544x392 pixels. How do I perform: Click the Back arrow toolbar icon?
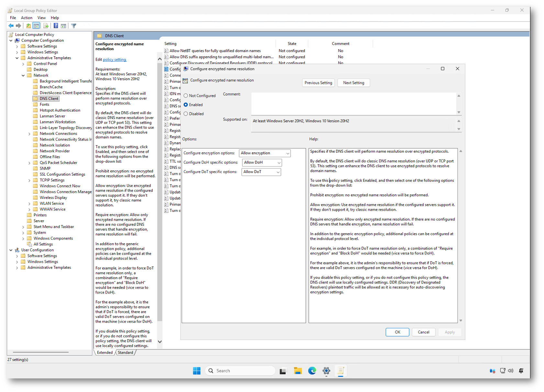click(x=11, y=26)
